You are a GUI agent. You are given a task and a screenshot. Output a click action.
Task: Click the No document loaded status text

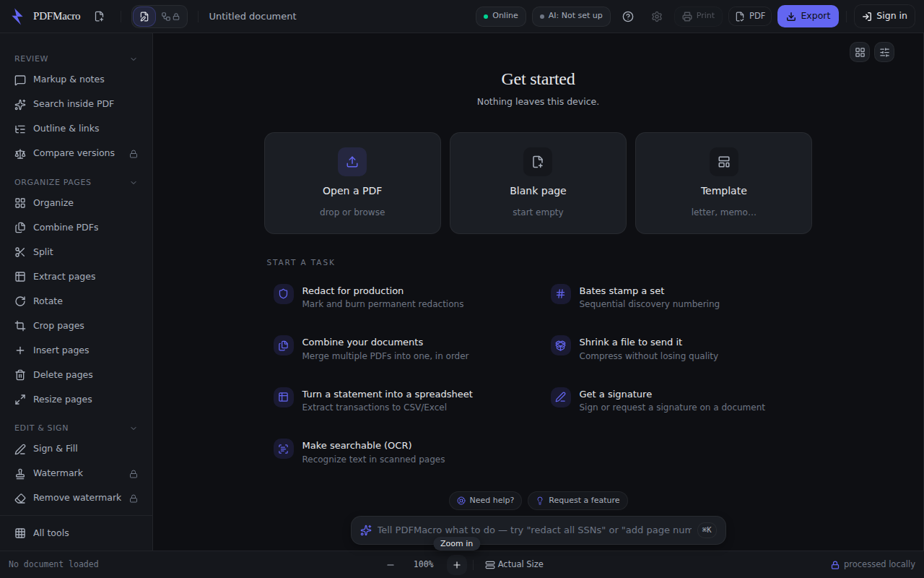53,564
